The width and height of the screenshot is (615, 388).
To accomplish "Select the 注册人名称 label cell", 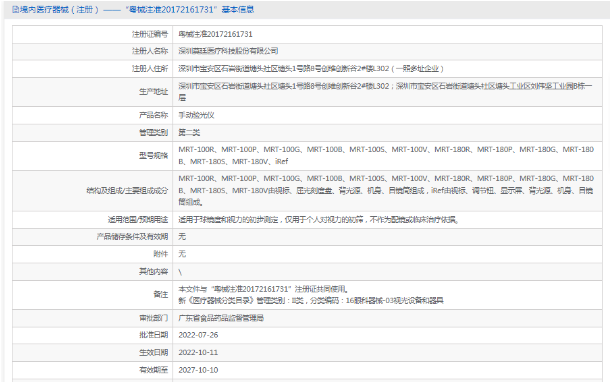I will 93,51.
